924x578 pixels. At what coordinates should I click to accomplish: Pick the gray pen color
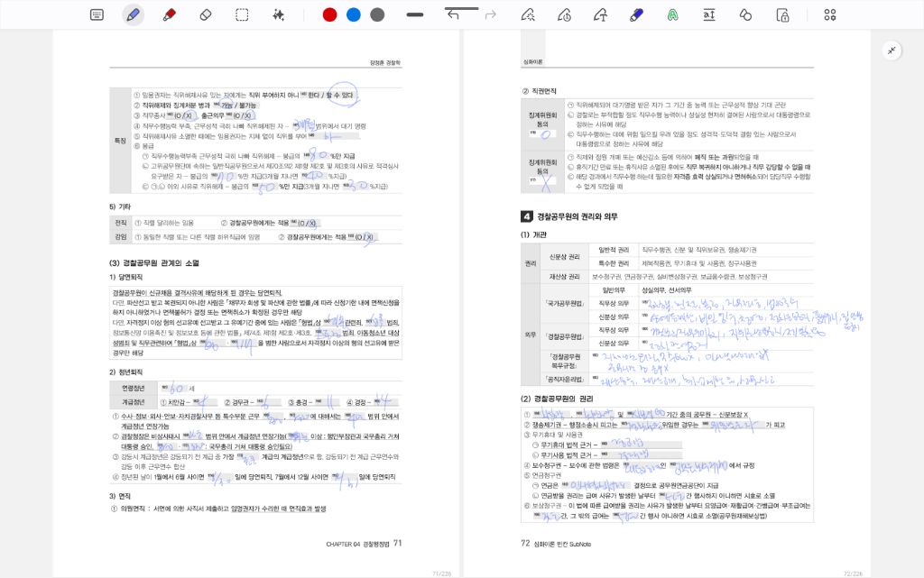[x=377, y=14]
